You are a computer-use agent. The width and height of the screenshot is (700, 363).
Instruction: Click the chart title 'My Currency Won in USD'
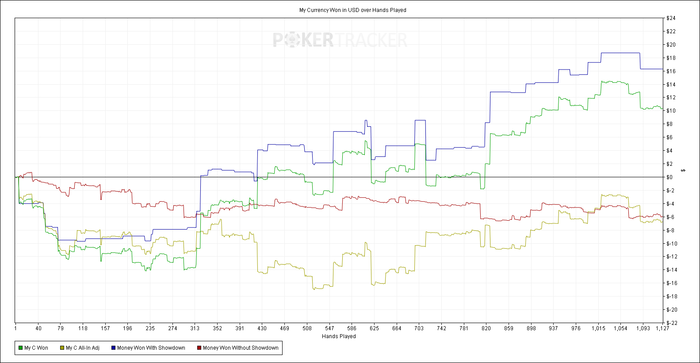click(329, 10)
